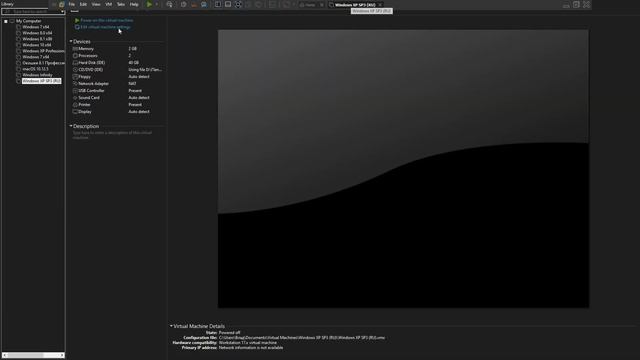Click Power on this virtual machine link
The width and height of the screenshot is (640, 360).
pos(107,20)
